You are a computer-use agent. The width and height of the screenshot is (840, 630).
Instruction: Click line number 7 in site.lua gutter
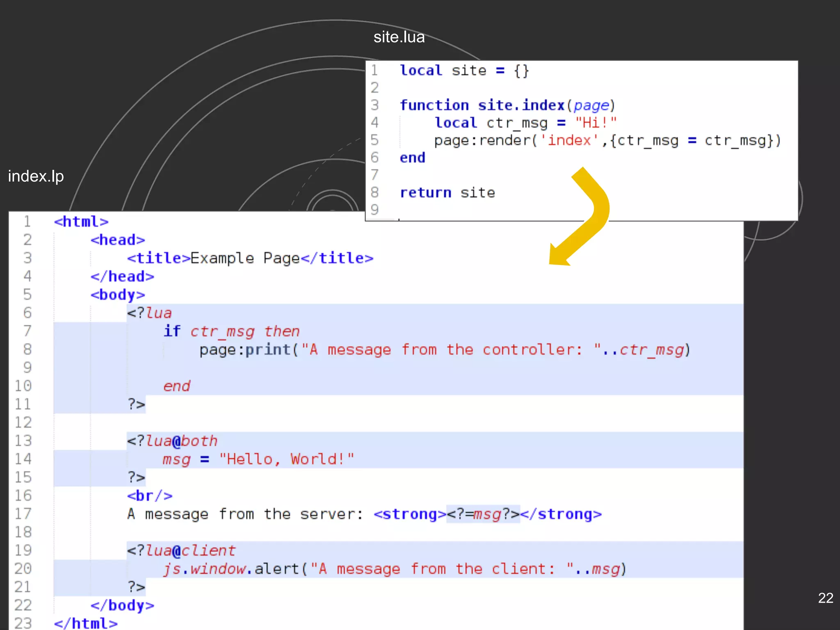tap(374, 176)
